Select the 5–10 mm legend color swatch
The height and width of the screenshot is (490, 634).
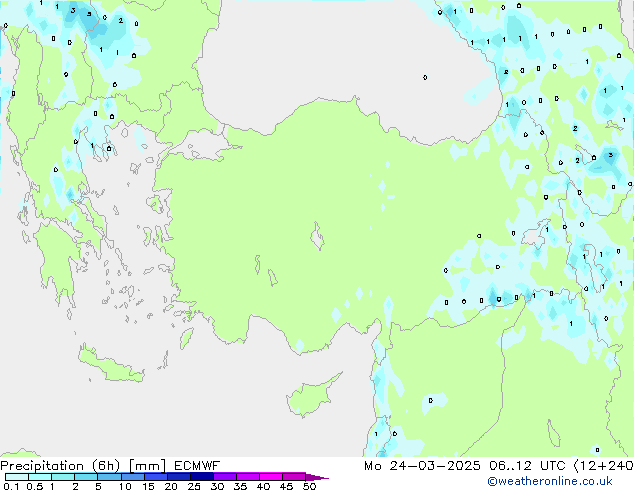[109, 477]
